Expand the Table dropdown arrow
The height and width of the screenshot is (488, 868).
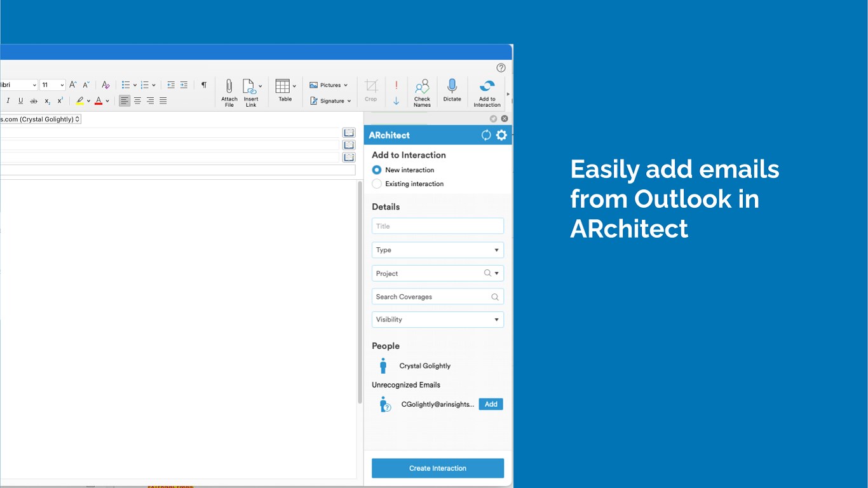pyautogui.click(x=294, y=86)
